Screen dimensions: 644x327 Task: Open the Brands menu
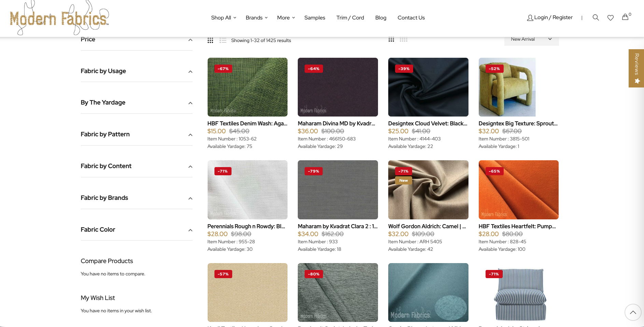coord(256,18)
